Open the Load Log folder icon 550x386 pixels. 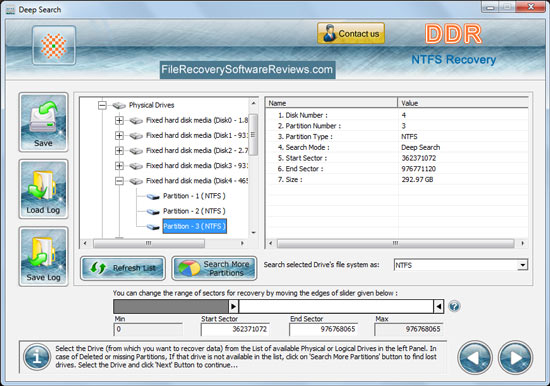point(43,189)
